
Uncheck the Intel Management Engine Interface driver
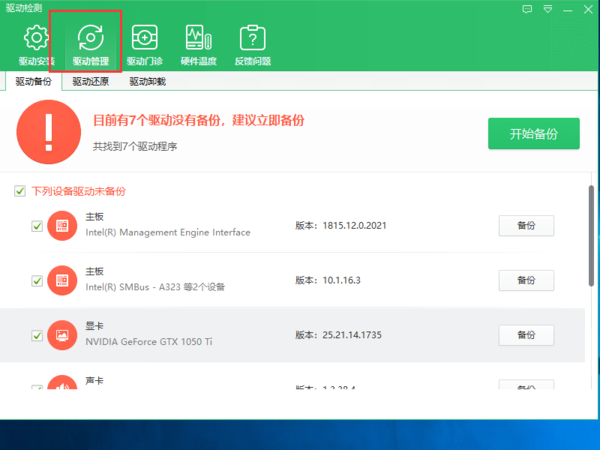tap(37, 226)
